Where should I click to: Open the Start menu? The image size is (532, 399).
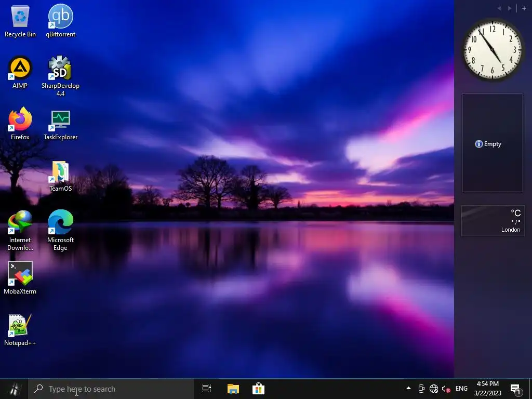14,389
